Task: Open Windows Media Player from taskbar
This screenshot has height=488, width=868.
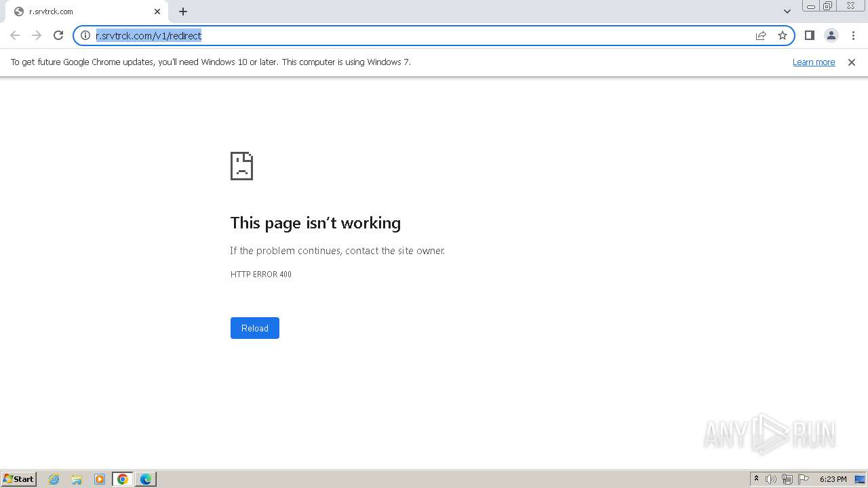Action: click(100, 479)
